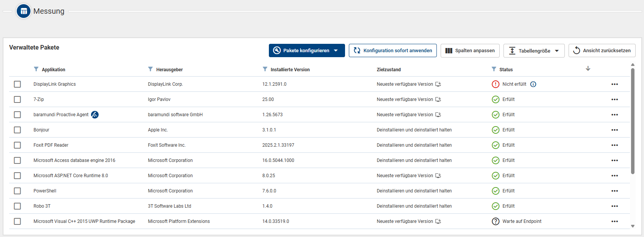
Task: Open the more menu for PowerShell
Action: click(x=615, y=191)
